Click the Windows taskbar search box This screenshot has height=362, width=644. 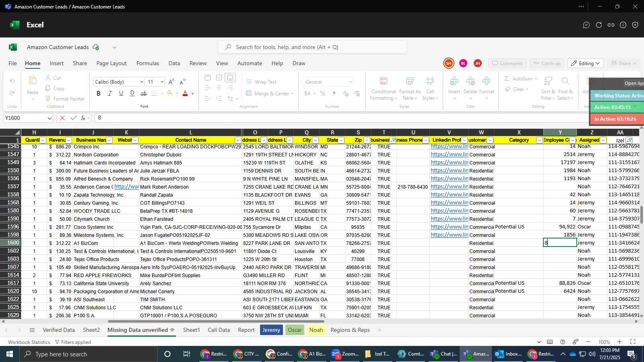(x=89, y=354)
